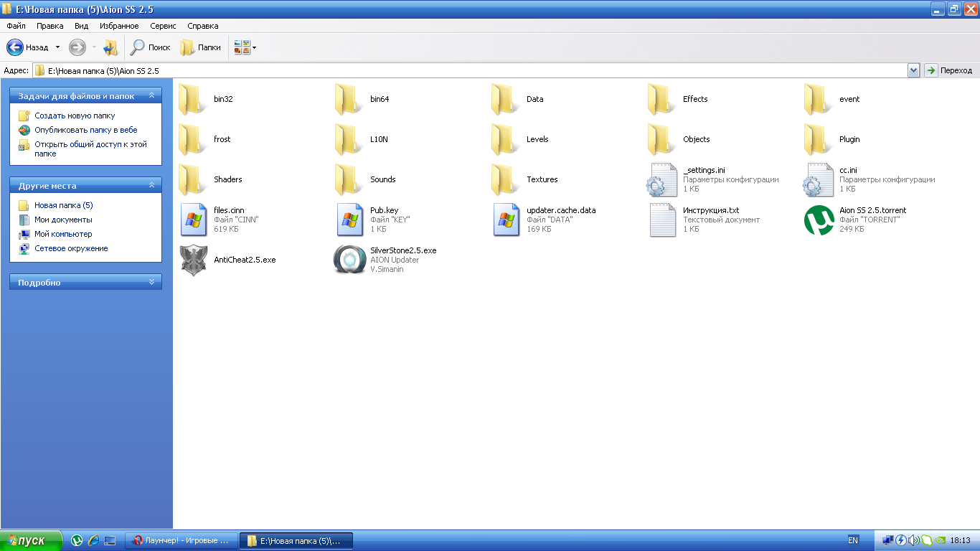The image size is (980, 551).
Task: Open the forward history dropdown arrow
Action: [94, 47]
